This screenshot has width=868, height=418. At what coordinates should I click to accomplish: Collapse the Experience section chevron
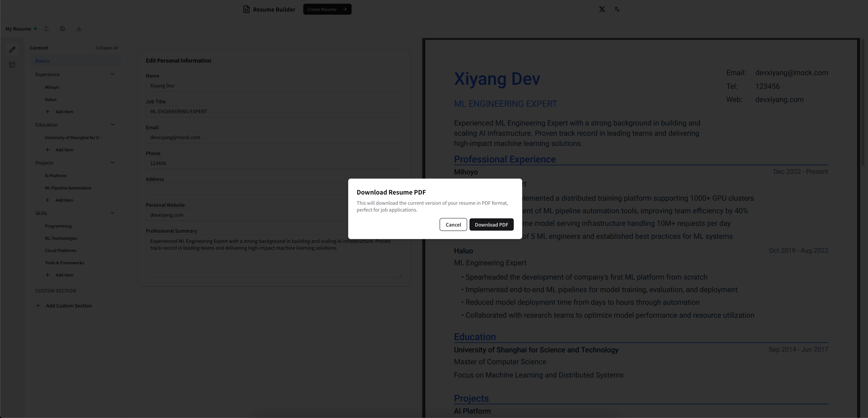(112, 74)
